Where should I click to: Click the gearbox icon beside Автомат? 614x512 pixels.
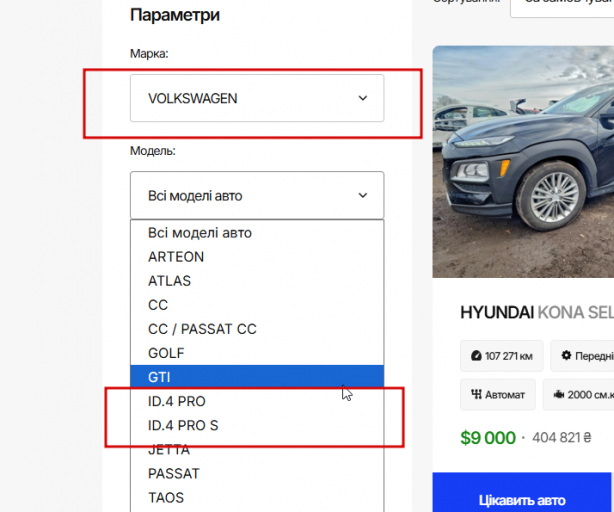coord(476,394)
